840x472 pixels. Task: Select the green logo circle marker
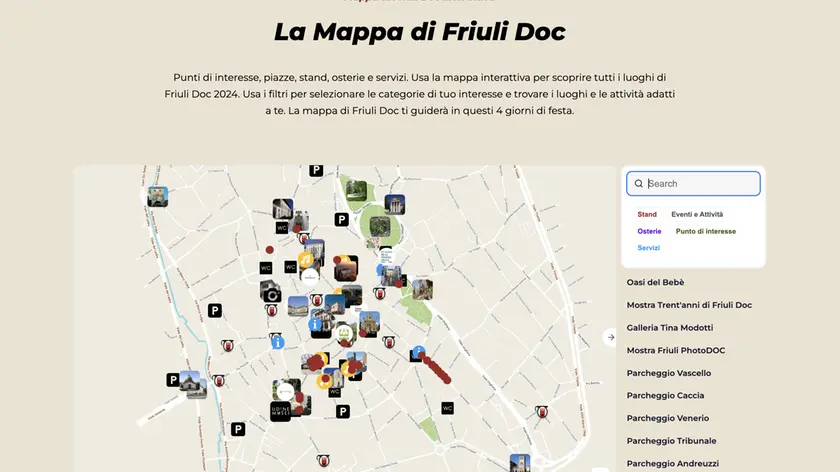pyautogui.click(x=344, y=333)
